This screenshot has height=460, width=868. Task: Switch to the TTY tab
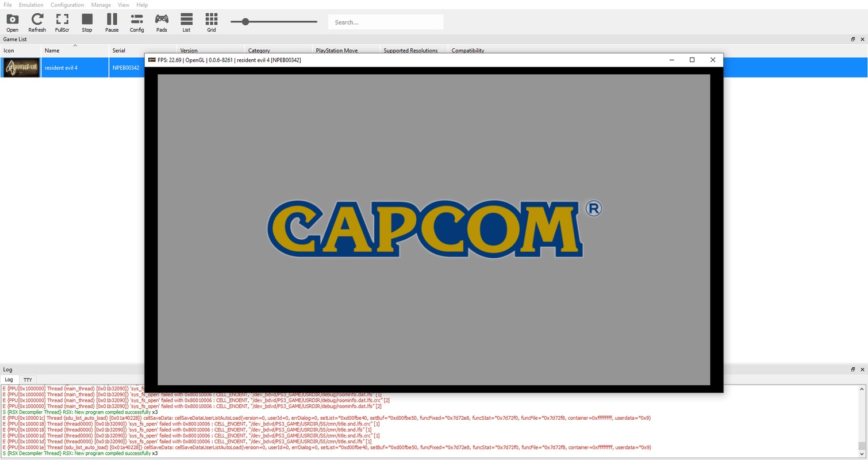coord(28,379)
